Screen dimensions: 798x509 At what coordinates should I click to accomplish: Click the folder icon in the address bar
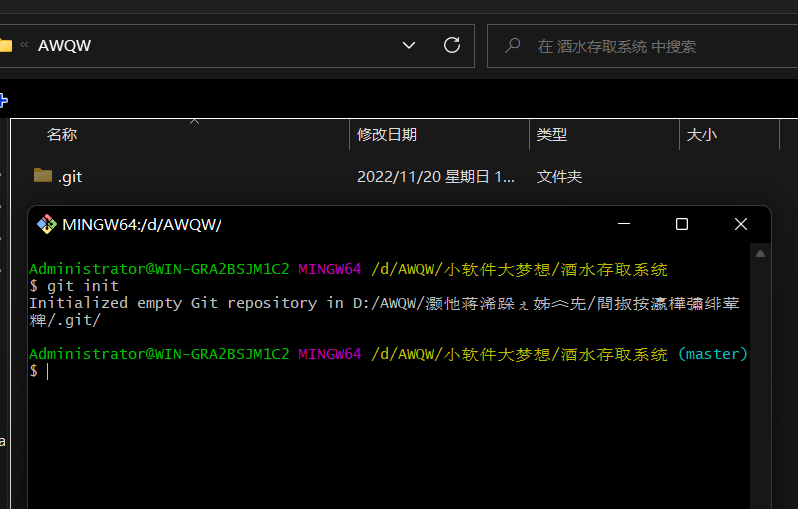pos(6,45)
